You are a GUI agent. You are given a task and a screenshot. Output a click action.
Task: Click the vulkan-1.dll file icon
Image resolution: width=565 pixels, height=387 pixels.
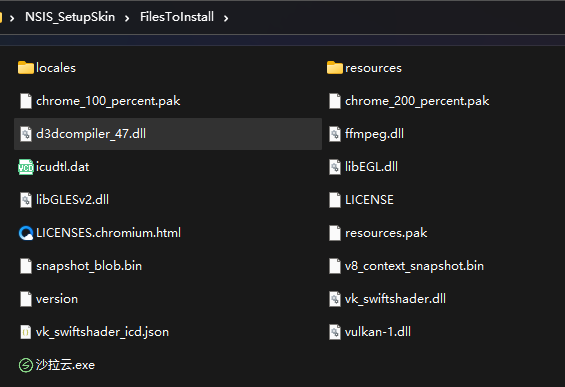click(x=335, y=332)
